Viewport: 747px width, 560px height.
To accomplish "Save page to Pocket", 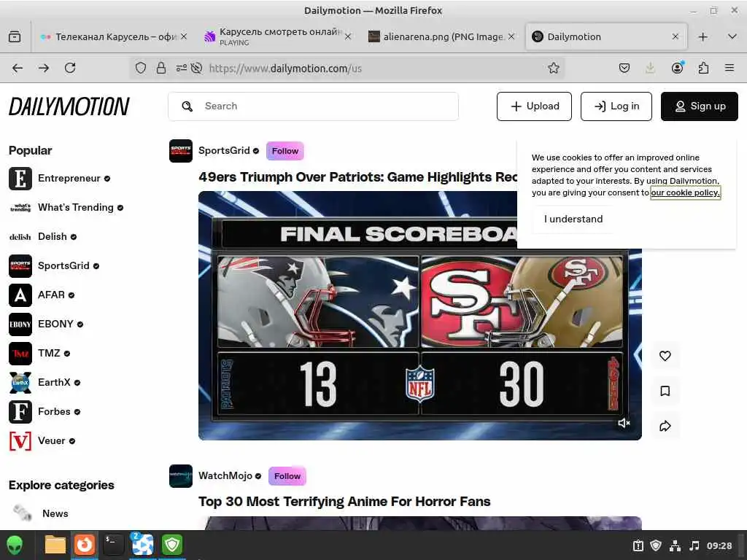I will click(624, 68).
